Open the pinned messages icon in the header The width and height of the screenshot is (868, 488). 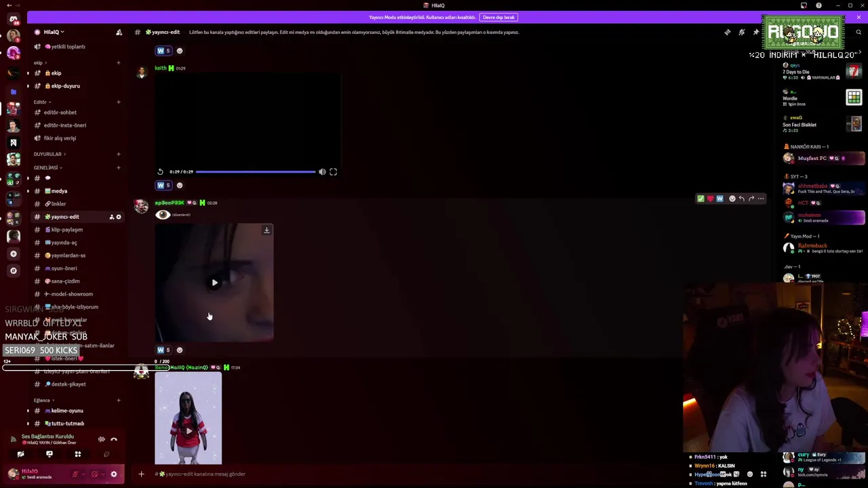755,32
